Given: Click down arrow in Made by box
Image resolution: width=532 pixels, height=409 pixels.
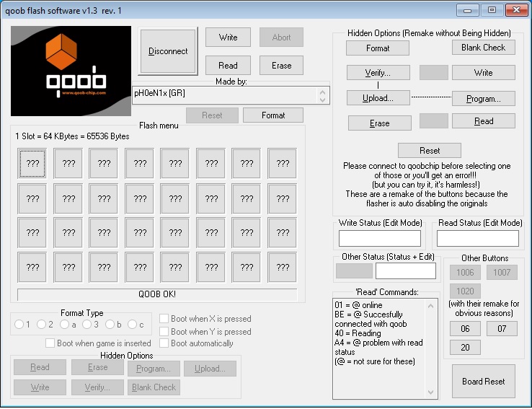Looking at the screenshot, I should (x=322, y=100).
